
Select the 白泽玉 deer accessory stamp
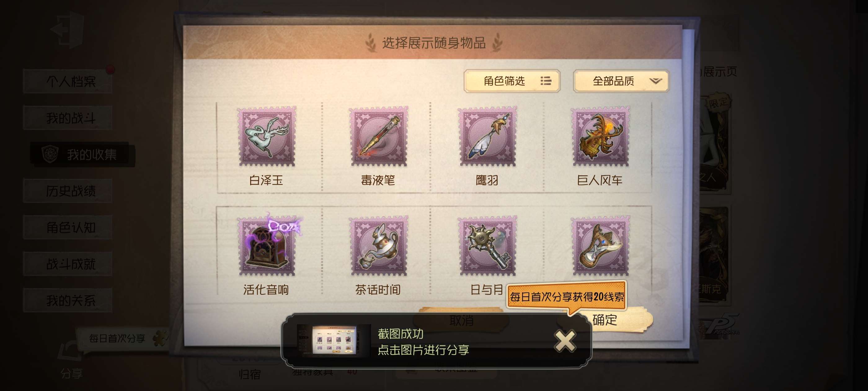coord(266,137)
